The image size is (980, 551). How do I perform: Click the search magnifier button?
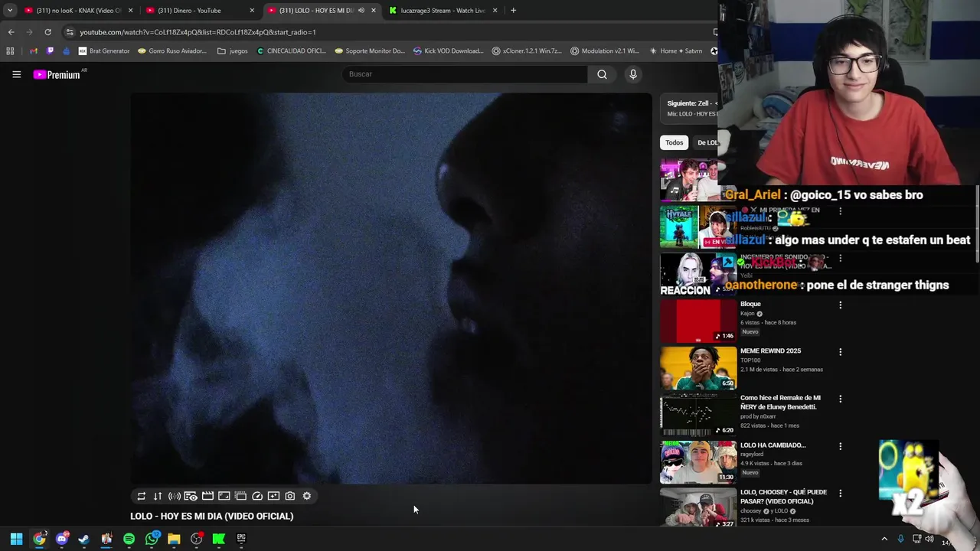[602, 74]
